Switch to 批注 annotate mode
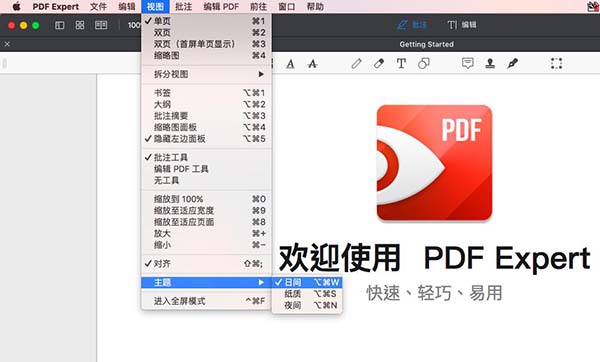This screenshot has width=600, height=362. click(x=412, y=25)
